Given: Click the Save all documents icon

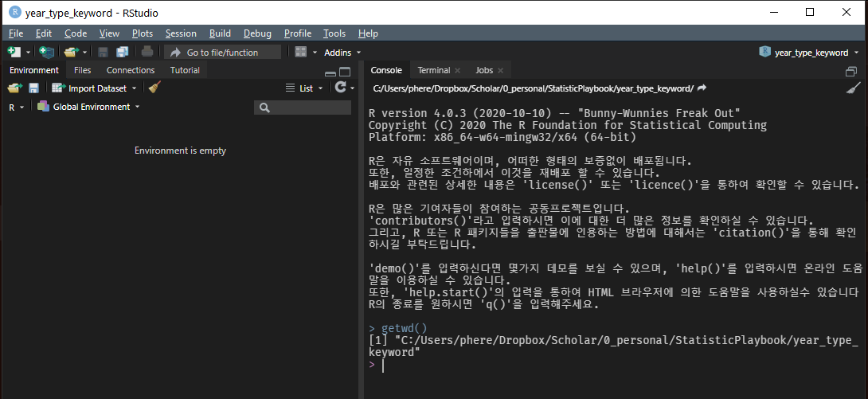Looking at the screenshot, I should tap(122, 52).
